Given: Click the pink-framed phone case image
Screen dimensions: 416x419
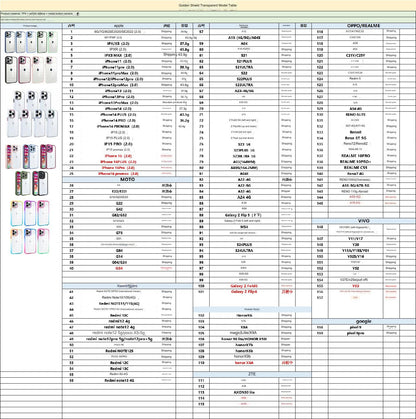Looking at the screenshot, I should point(24,70).
